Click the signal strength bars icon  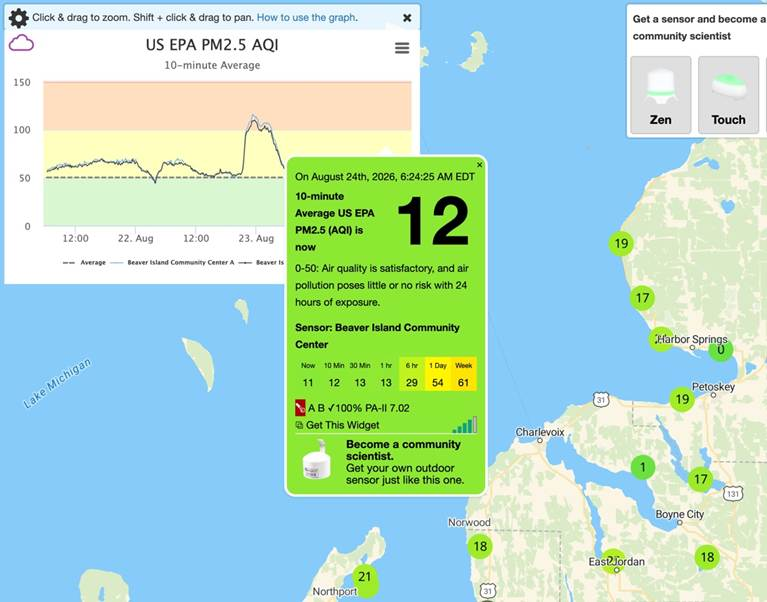(x=465, y=425)
